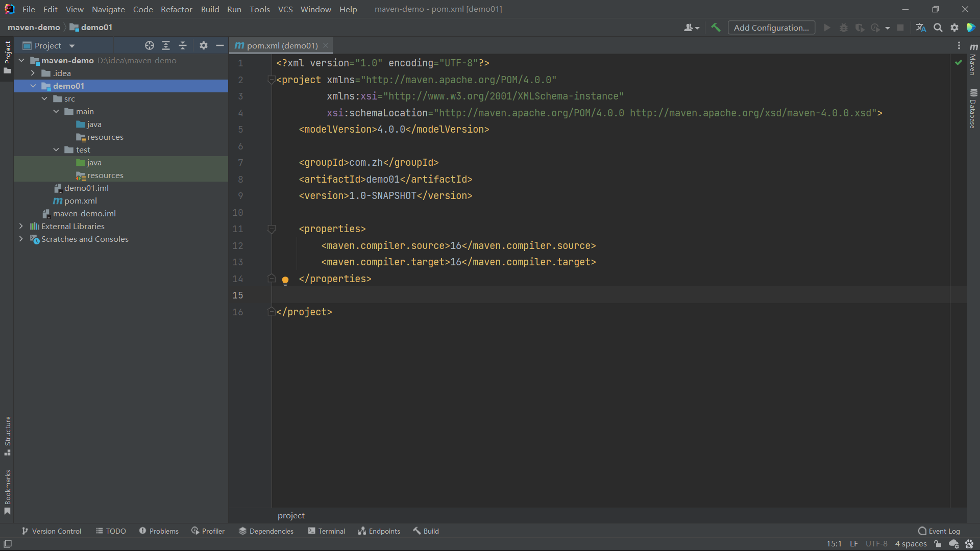The image size is (980, 551).
Task: Open the Navigate menu
Action: click(108, 9)
